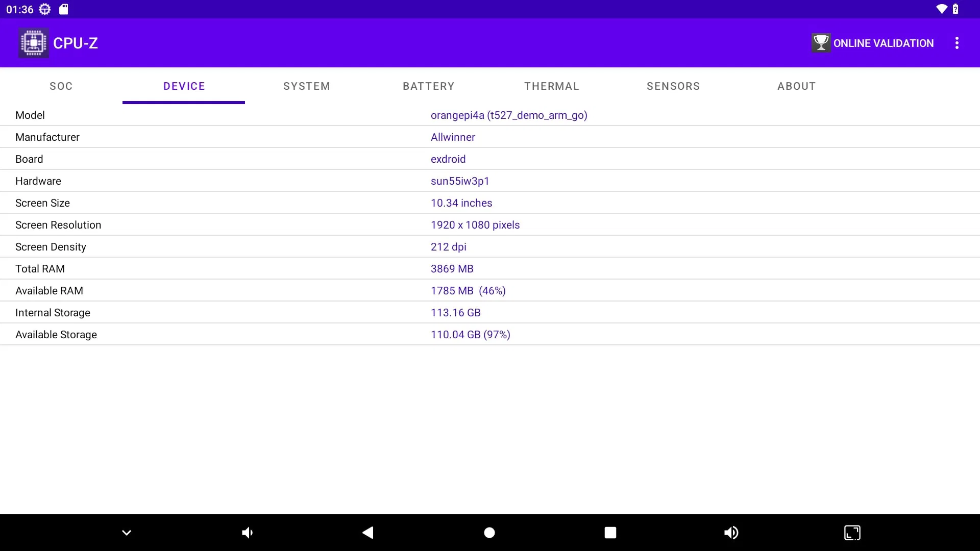Tap the home circle navigation button
Image resolution: width=980 pixels, height=551 pixels.
point(489,533)
